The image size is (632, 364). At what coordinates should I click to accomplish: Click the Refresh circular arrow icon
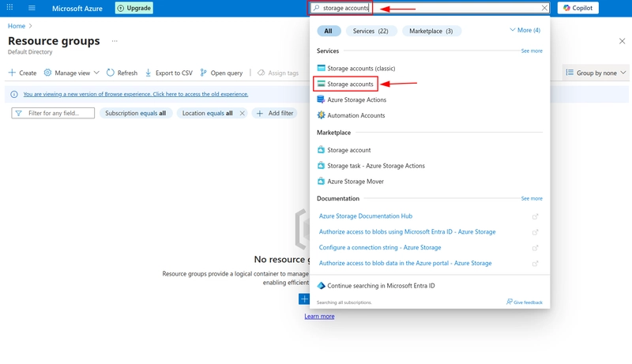(x=110, y=73)
